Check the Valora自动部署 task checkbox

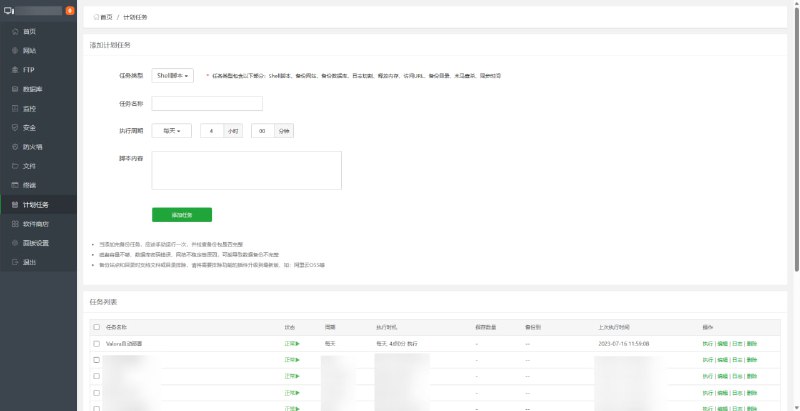tap(96, 343)
